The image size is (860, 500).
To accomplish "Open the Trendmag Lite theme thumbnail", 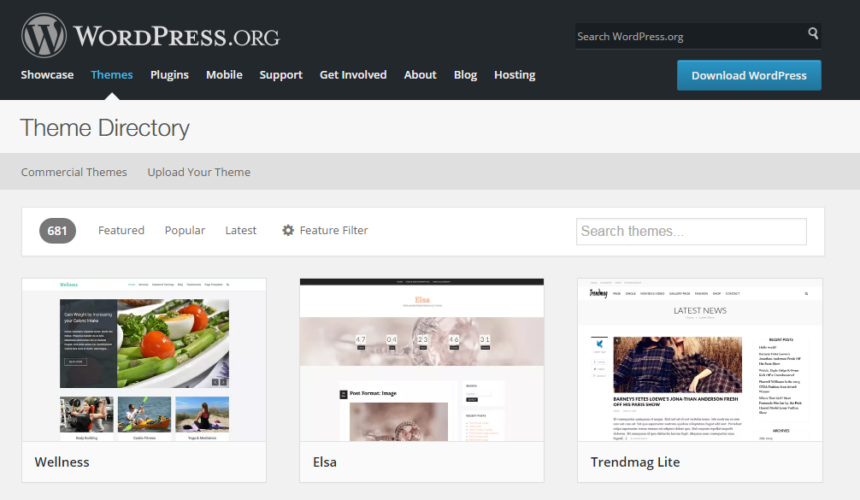I will [x=700, y=360].
